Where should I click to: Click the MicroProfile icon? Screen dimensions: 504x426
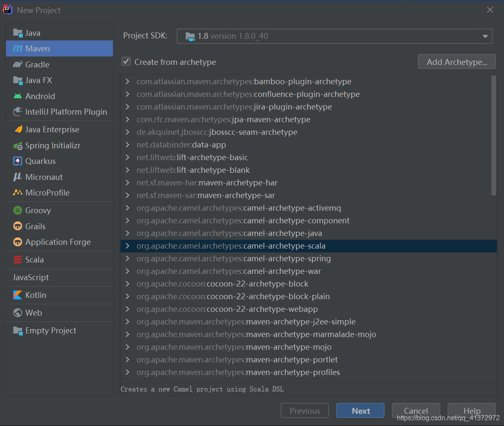coord(18,193)
